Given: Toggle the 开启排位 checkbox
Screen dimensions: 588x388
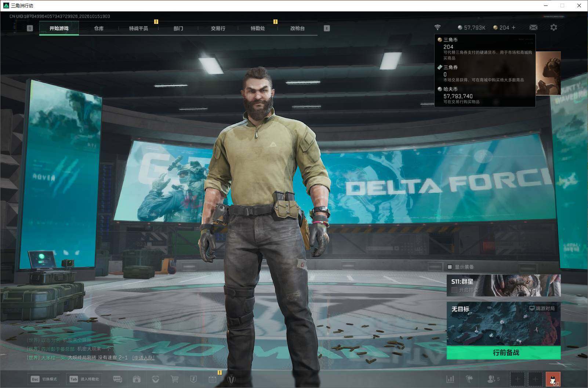Looking at the screenshot, I should [454, 290].
